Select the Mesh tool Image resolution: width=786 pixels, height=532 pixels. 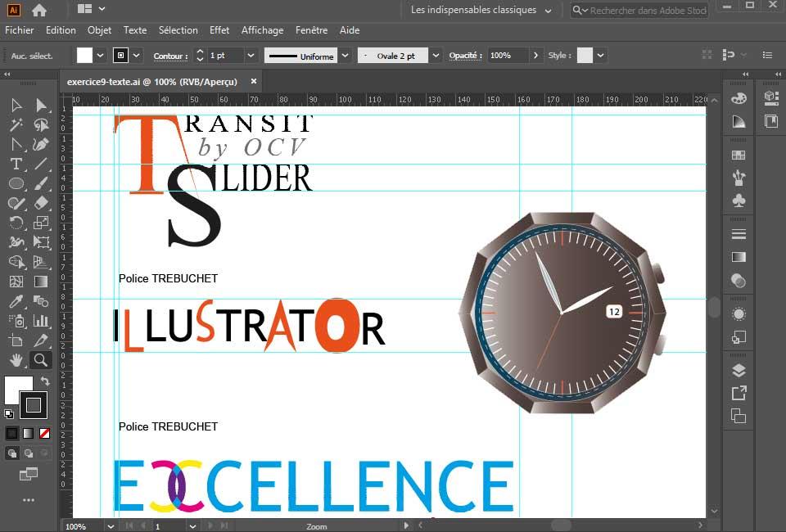point(16,282)
